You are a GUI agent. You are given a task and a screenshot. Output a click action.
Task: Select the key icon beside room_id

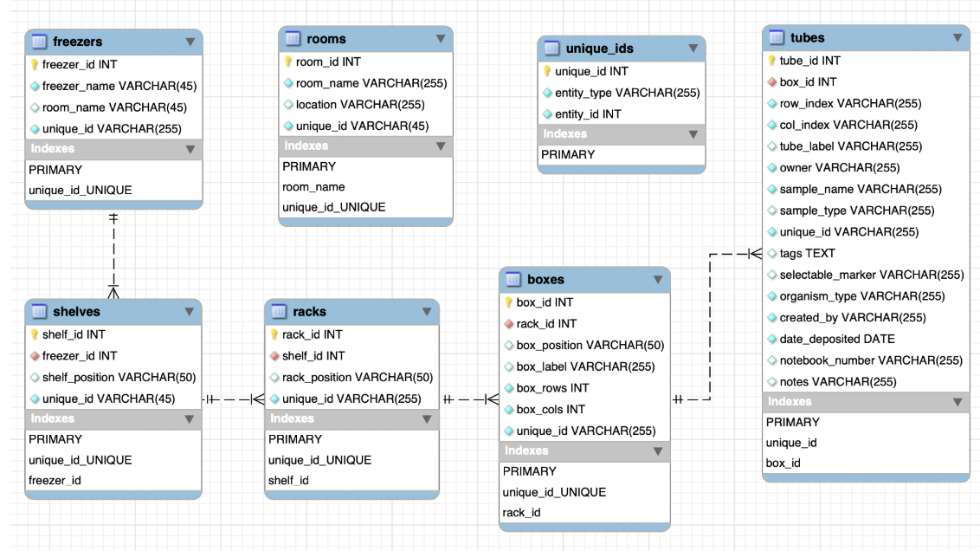[x=287, y=62]
